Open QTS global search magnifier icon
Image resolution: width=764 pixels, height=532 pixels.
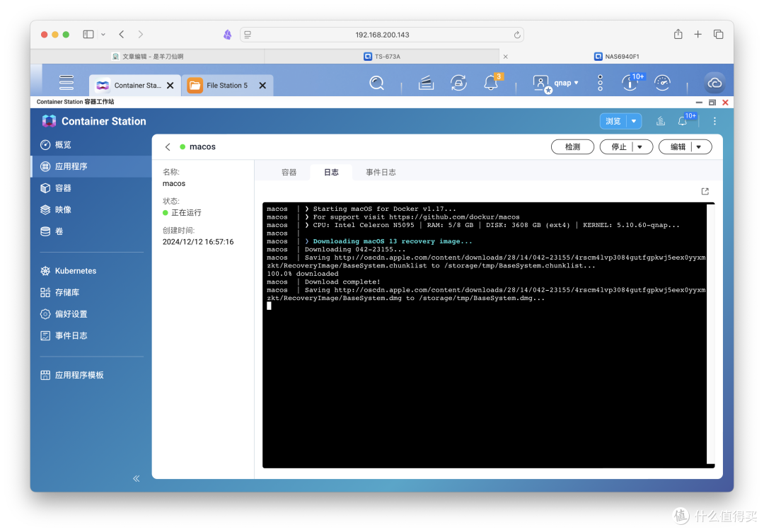pyautogui.click(x=376, y=82)
